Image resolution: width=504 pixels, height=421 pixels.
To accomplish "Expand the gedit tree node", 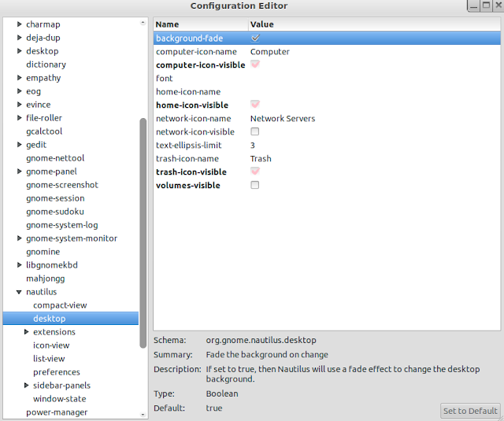I will point(19,145).
